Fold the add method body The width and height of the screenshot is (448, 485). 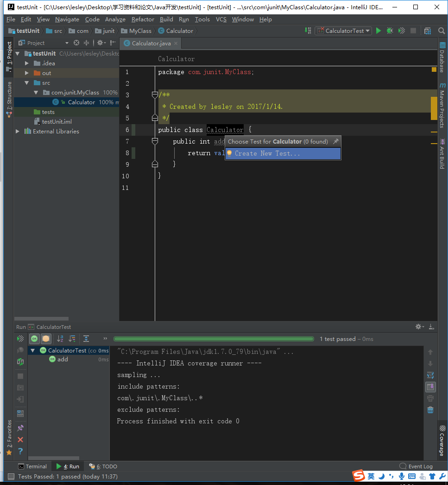click(155, 141)
